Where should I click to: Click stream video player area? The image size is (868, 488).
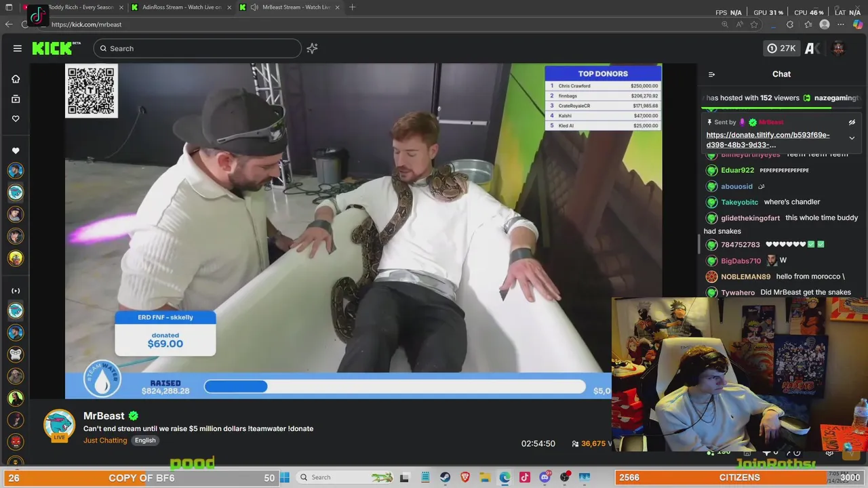(x=363, y=230)
